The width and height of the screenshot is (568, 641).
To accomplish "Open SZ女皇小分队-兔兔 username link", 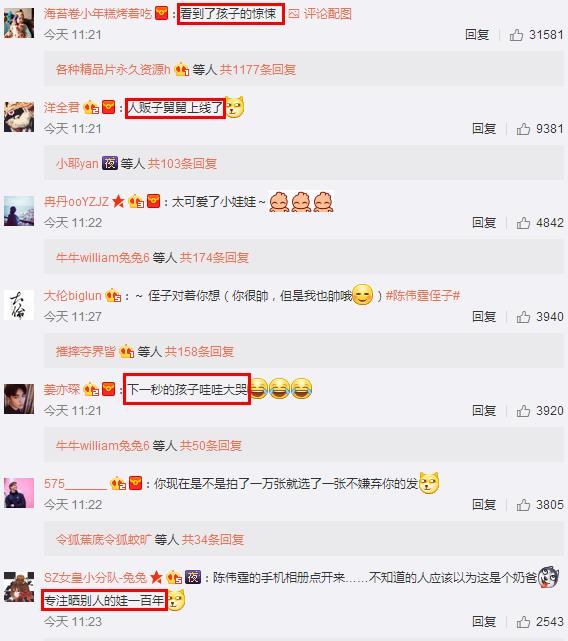I will coord(95,577).
